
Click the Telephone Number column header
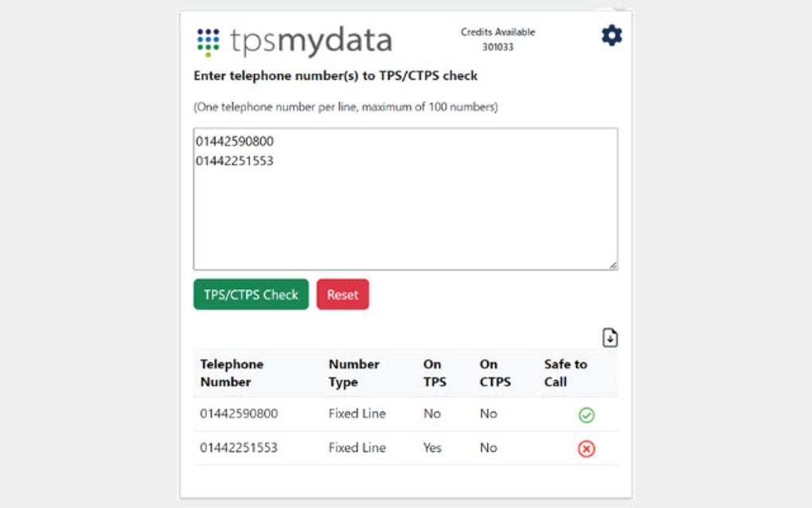[232, 373]
